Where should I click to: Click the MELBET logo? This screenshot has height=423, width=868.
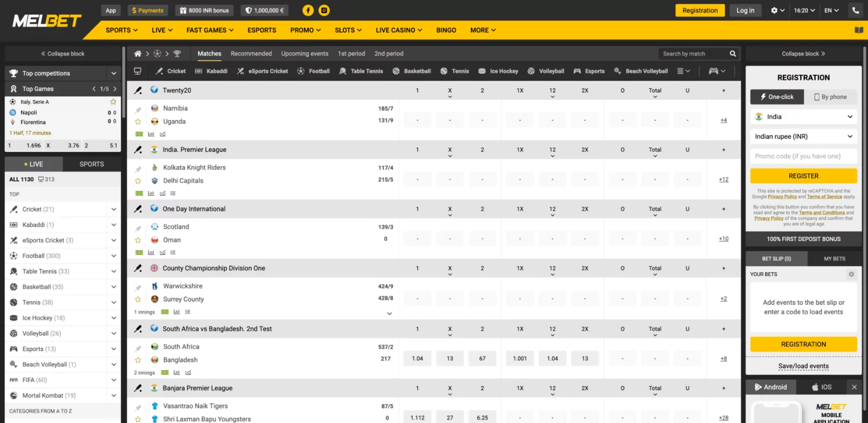pyautogui.click(x=47, y=21)
